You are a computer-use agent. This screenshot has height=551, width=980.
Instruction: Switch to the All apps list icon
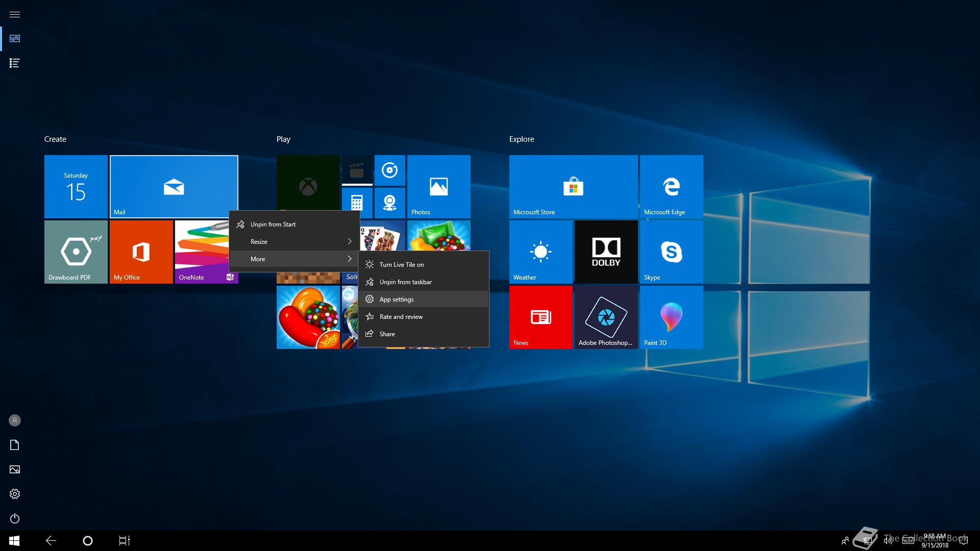15,63
